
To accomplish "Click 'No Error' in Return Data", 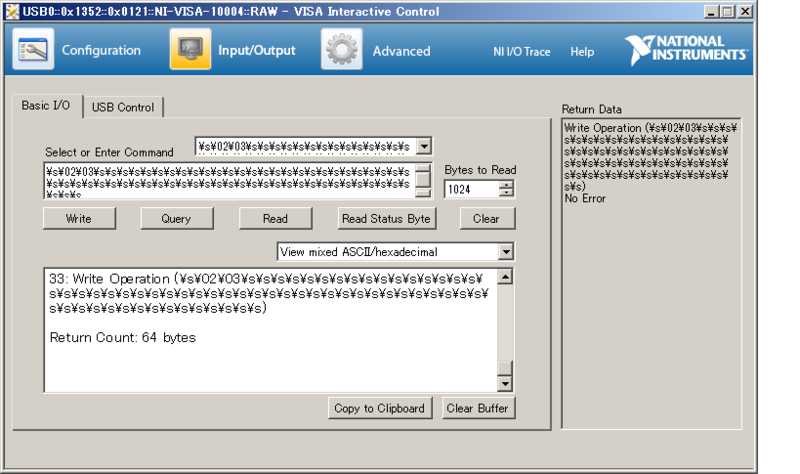I will 585,198.
